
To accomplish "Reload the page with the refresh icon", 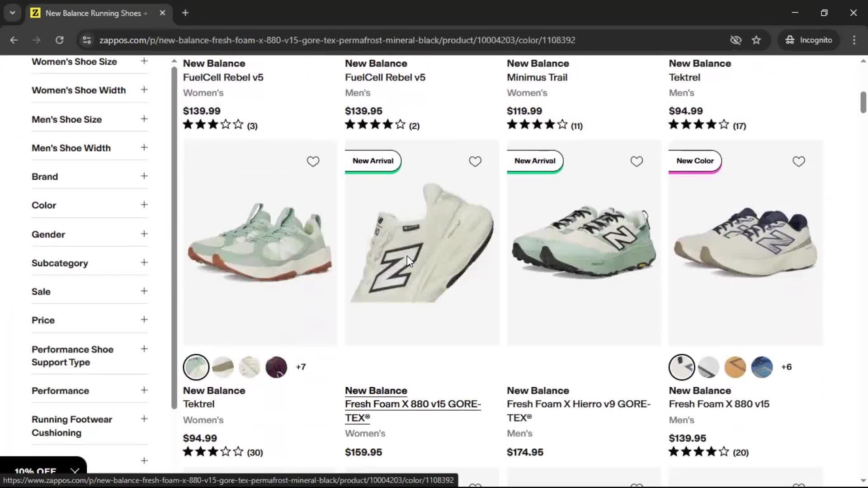I will tap(59, 40).
